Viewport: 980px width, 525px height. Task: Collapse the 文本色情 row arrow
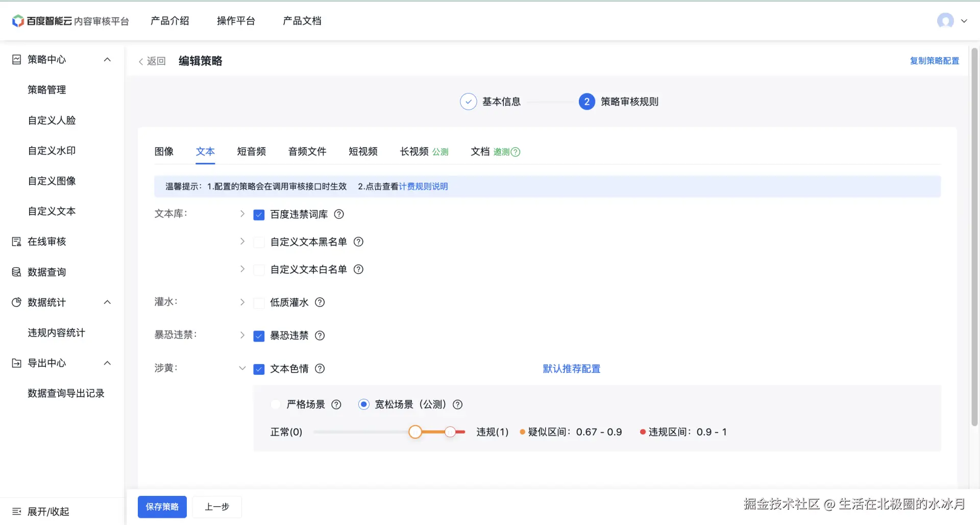coord(242,368)
